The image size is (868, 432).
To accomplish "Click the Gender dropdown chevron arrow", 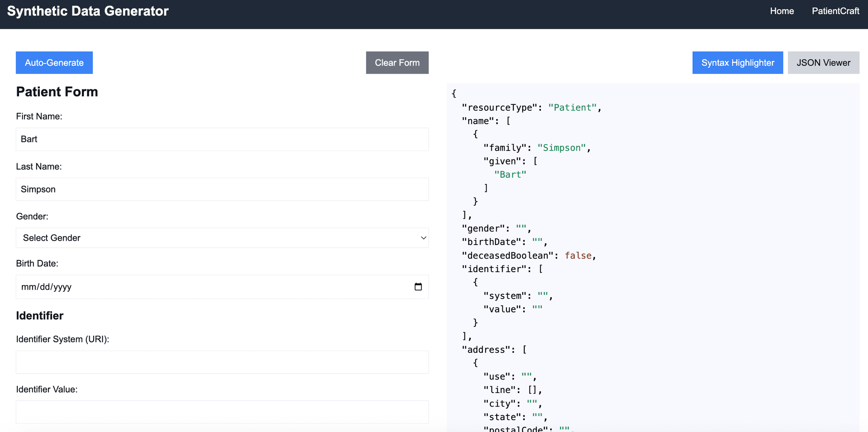I will [x=423, y=238].
